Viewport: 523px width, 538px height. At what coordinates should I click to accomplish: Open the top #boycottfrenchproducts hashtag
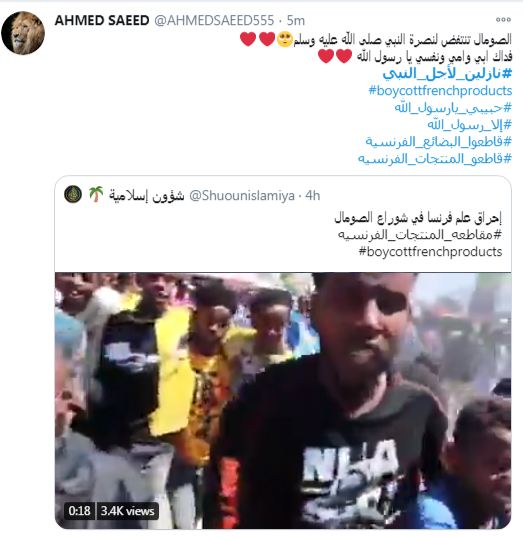(x=440, y=91)
